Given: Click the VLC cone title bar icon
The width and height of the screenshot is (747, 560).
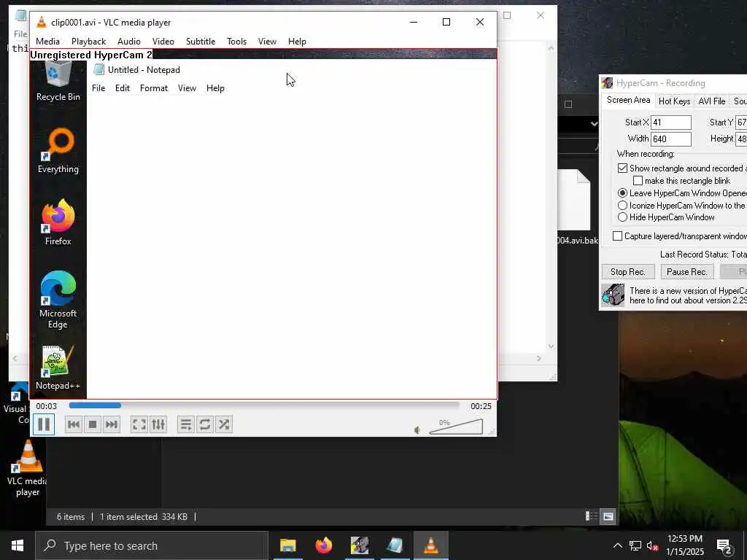Looking at the screenshot, I should [x=42, y=23].
